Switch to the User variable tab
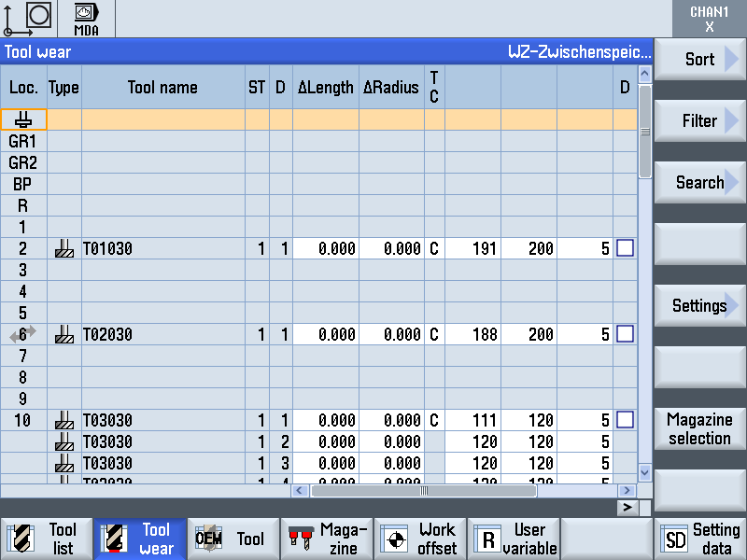Image resolution: width=747 pixels, height=560 pixels. pos(514,539)
